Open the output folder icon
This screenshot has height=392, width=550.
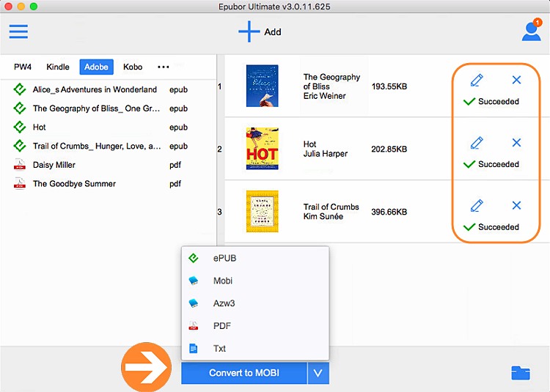[x=521, y=373]
